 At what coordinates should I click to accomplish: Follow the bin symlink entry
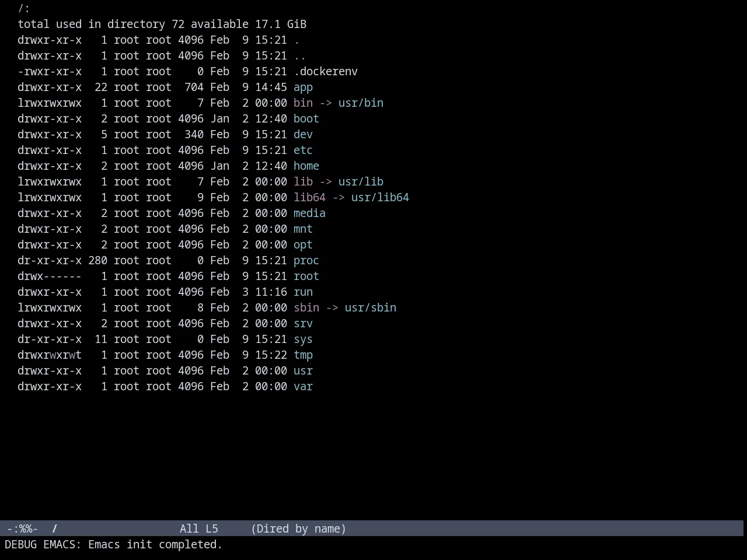point(303,103)
